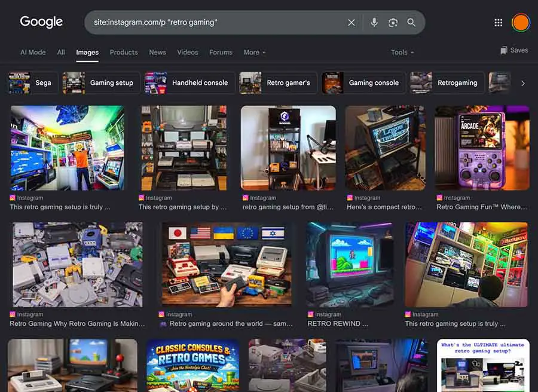Filter images by Retrogaming chip
Viewport: 538px width, 392px height.
pyautogui.click(x=447, y=82)
